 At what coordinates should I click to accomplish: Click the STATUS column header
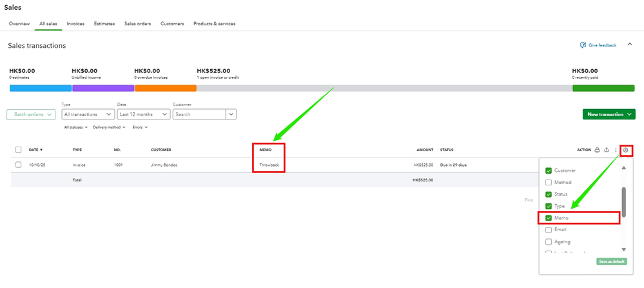click(x=447, y=150)
